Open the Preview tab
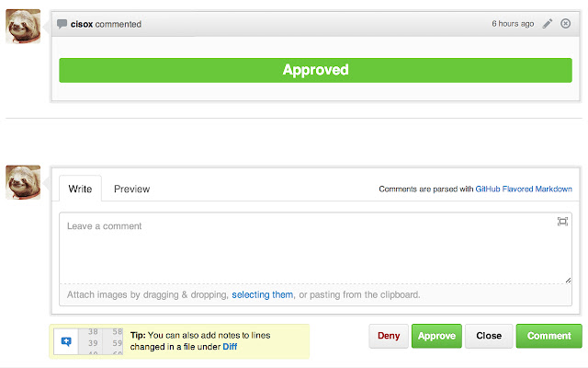 pos(131,189)
